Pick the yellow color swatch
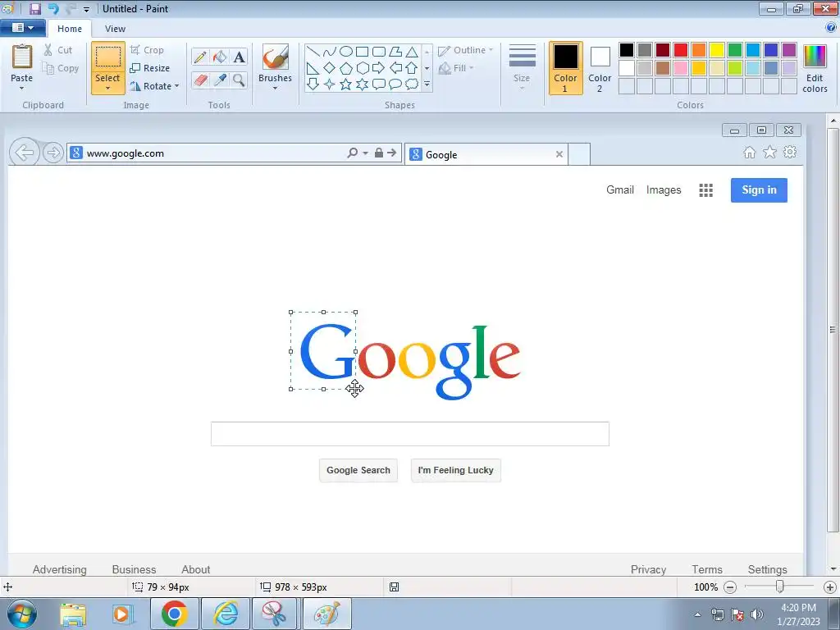840x630 pixels. tap(716, 50)
